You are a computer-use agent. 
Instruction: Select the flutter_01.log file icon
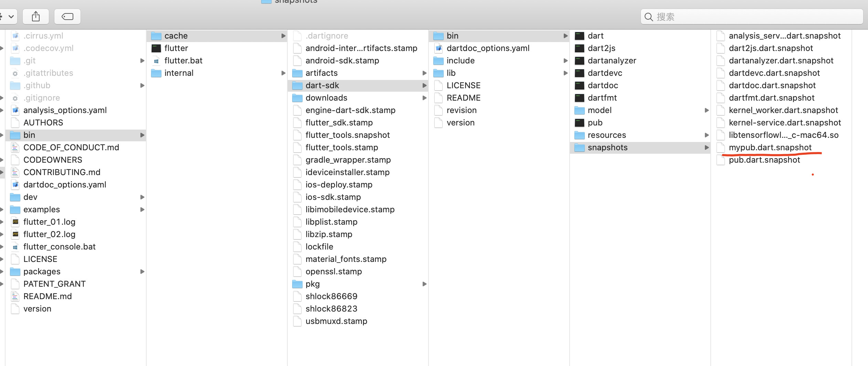tap(15, 222)
